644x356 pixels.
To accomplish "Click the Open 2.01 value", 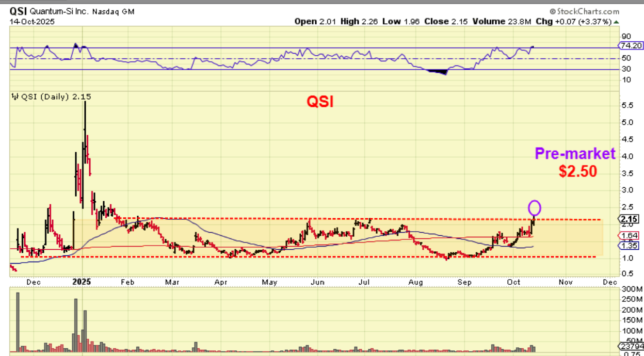I will (316, 22).
